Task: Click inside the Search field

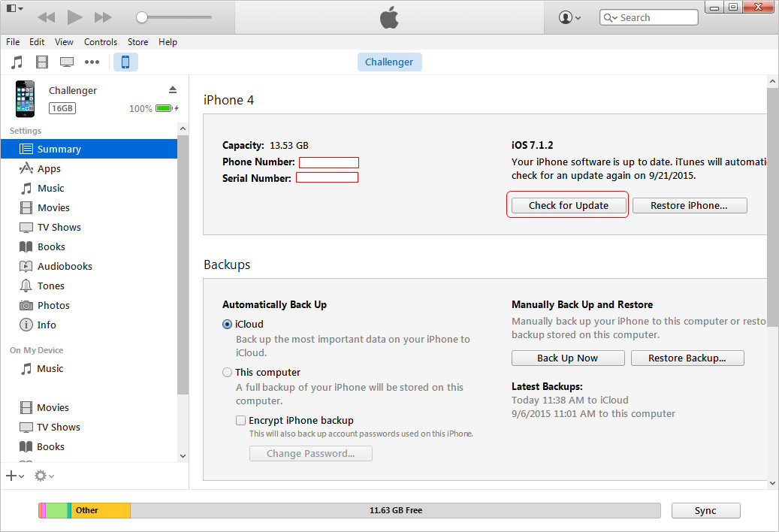Action: click(655, 17)
